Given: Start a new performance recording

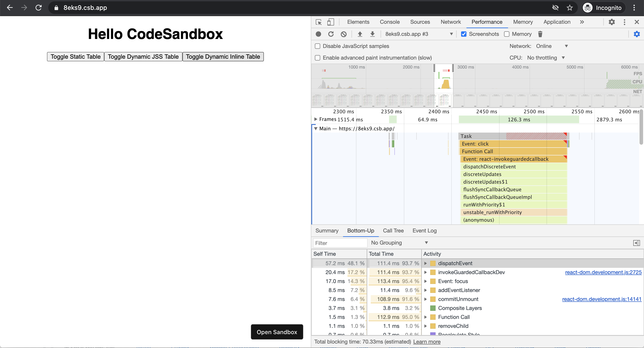Looking at the screenshot, I should click(318, 34).
